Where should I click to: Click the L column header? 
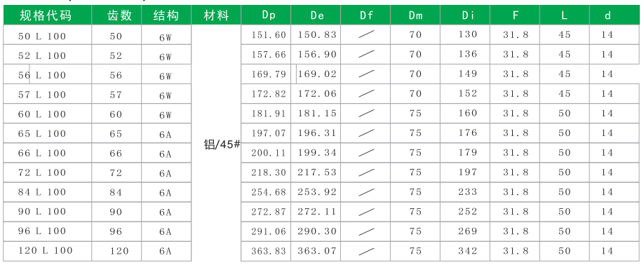coord(565,15)
